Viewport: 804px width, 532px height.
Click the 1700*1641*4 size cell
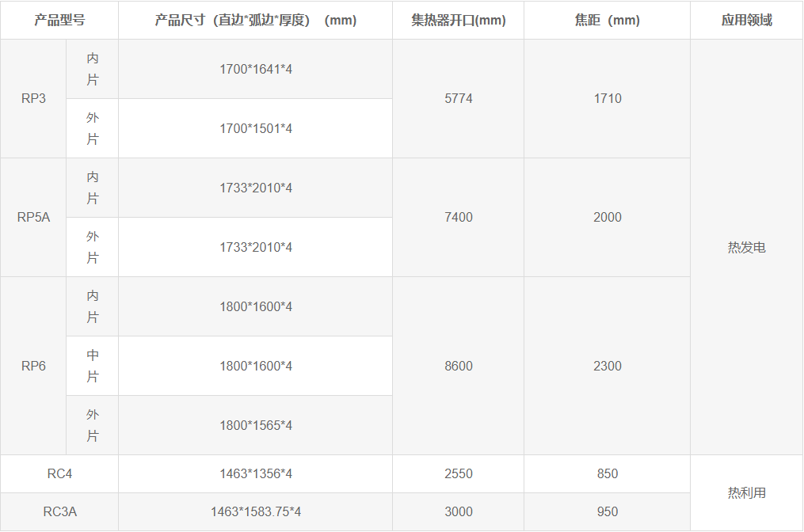(x=255, y=70)
